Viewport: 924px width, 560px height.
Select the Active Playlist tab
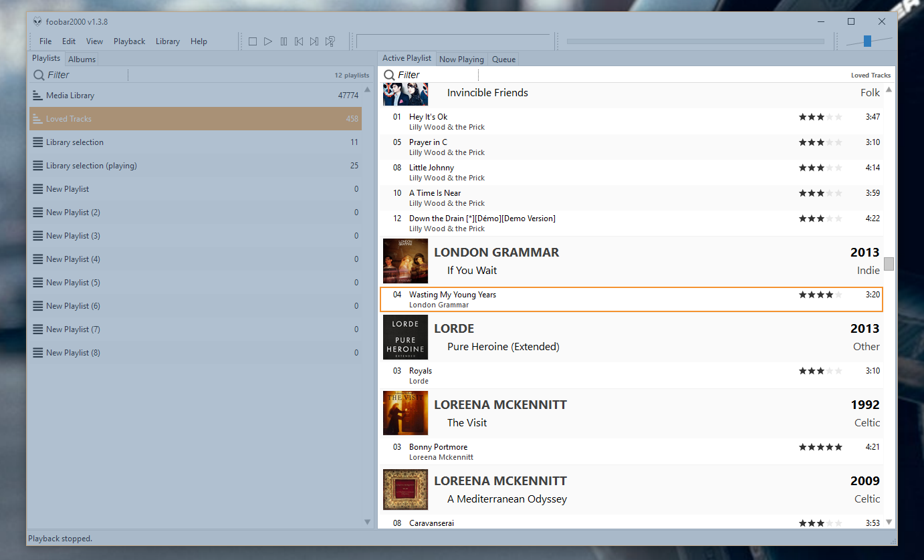point(407,58)
